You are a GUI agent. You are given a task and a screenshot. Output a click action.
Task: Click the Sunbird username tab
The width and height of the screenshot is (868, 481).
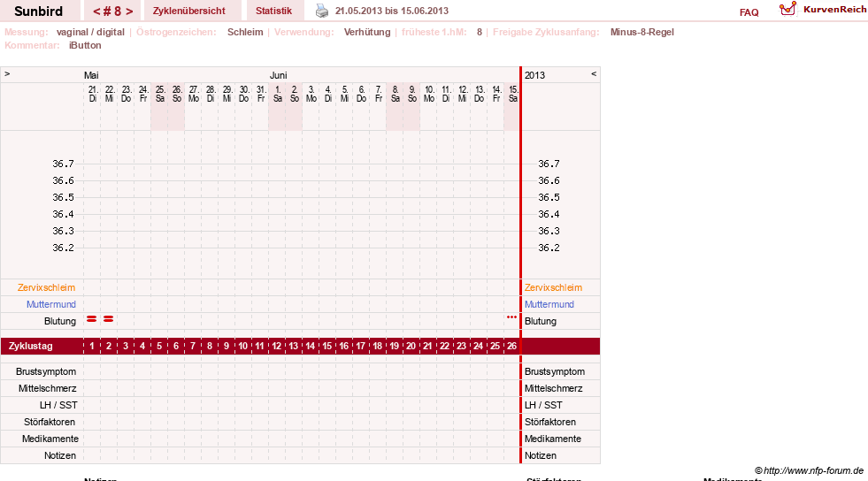(39, 11)
